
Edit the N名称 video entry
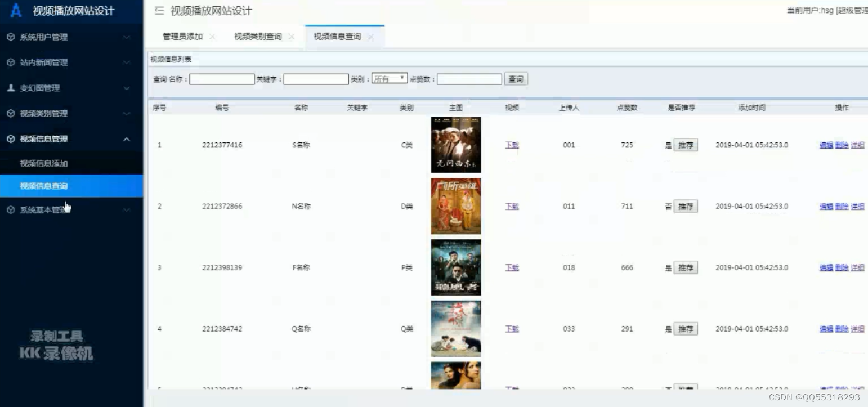click(x=826, y=207)
